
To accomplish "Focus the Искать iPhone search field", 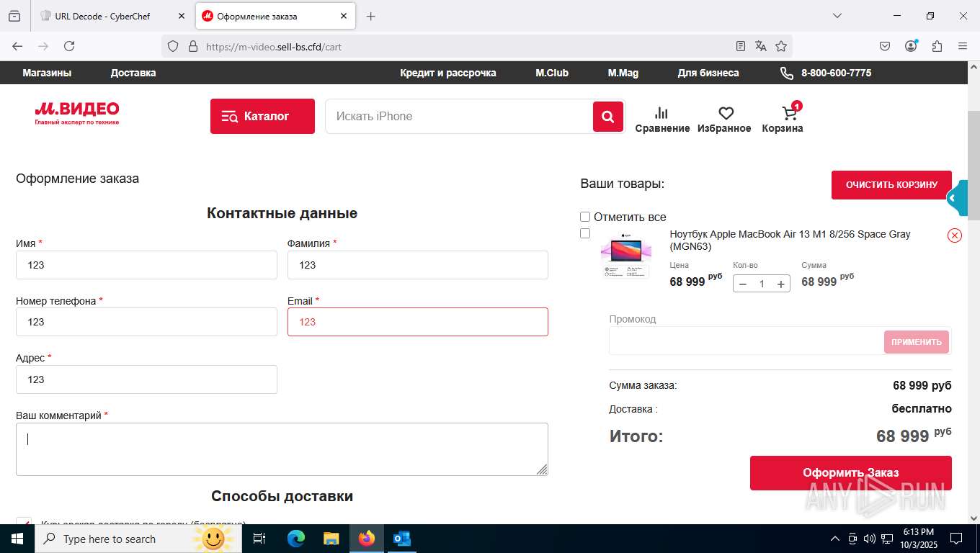I will 459,117.
